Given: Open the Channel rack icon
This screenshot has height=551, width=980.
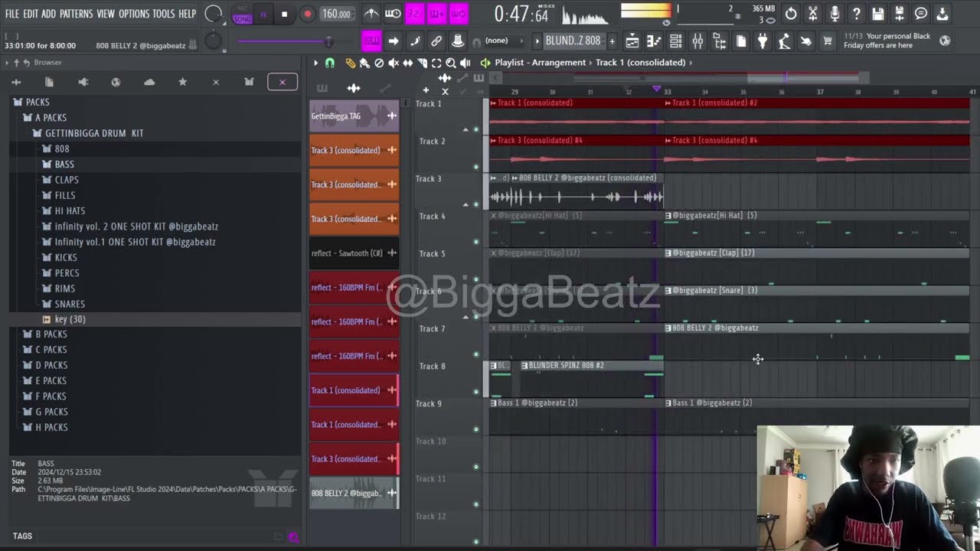Looking at the screenshot, I should click(675, 41).
